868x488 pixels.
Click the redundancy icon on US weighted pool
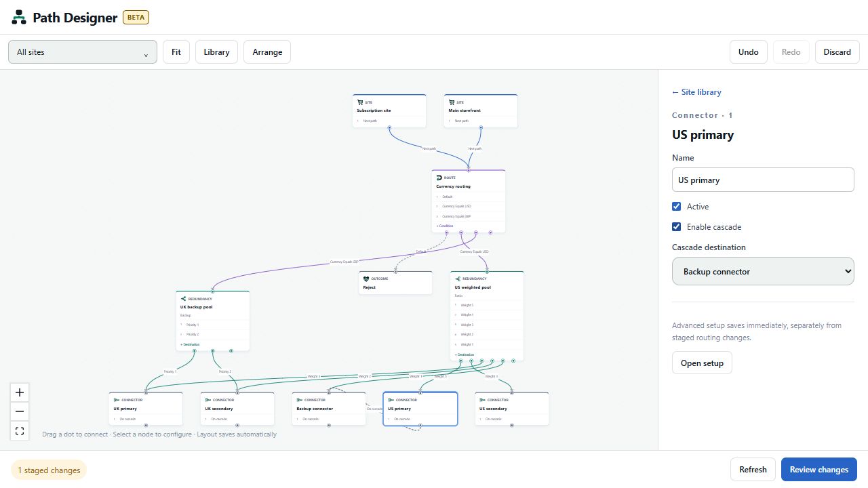458,279
